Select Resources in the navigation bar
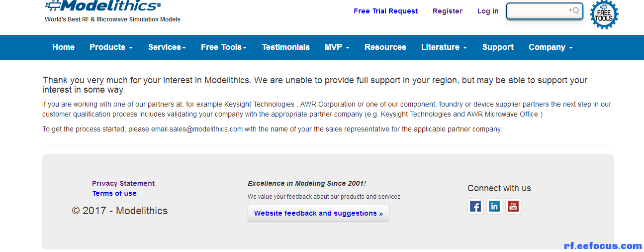Image resolution: width=644 pixels, height=252 pixels. coord(385,47)
